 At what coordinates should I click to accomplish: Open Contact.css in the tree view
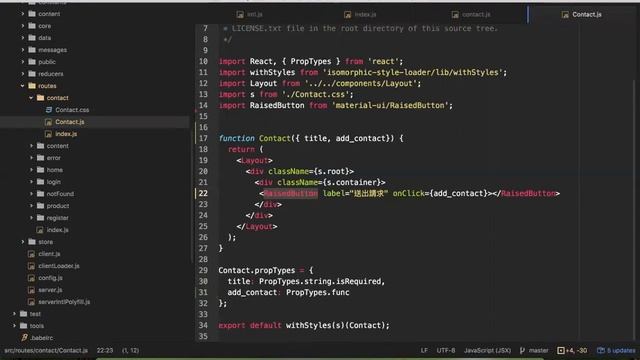pos(72,110)
